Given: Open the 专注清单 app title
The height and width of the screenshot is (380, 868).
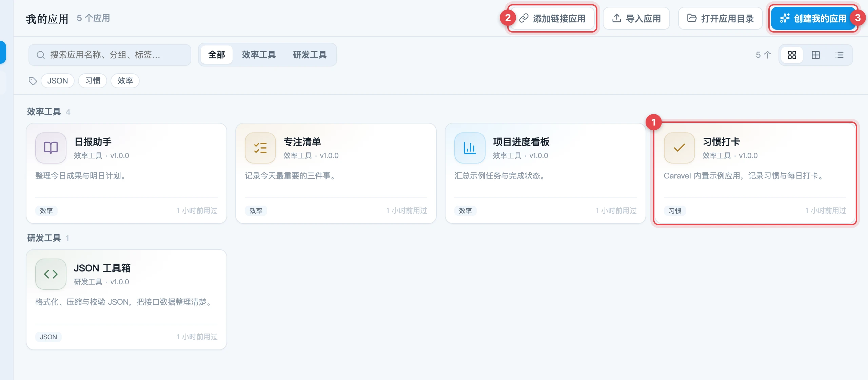Looking at the screenshot, I should click(302, 142).
